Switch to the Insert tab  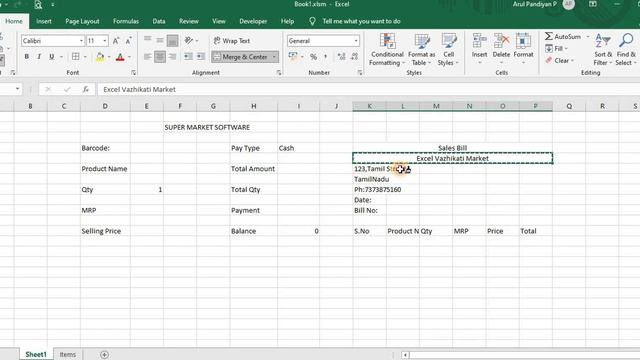(44, 21)
